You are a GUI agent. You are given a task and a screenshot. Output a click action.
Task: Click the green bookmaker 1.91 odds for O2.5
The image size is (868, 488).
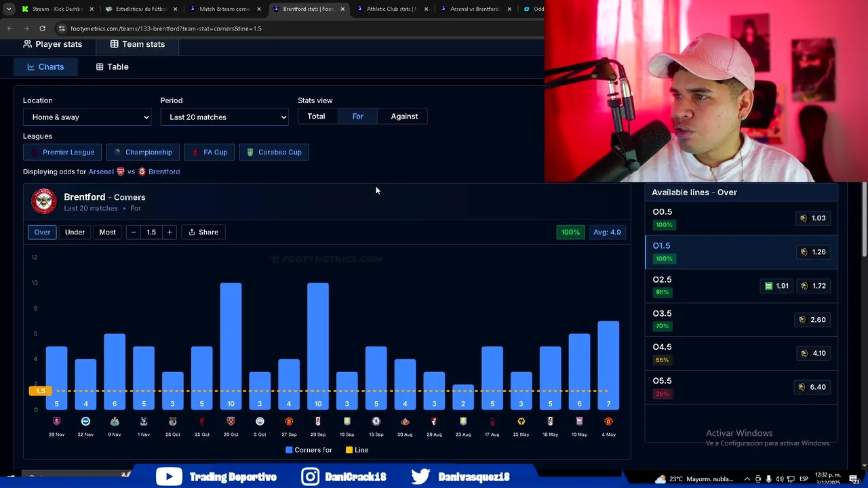point(776,286)
